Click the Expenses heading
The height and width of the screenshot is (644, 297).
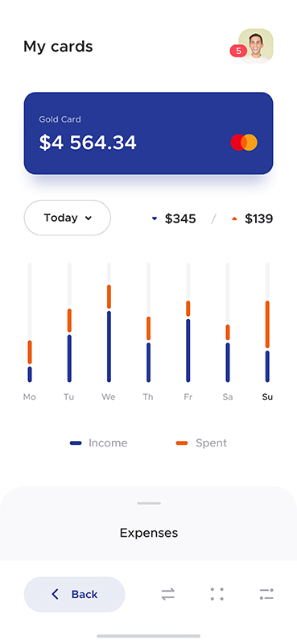[149, 533]
